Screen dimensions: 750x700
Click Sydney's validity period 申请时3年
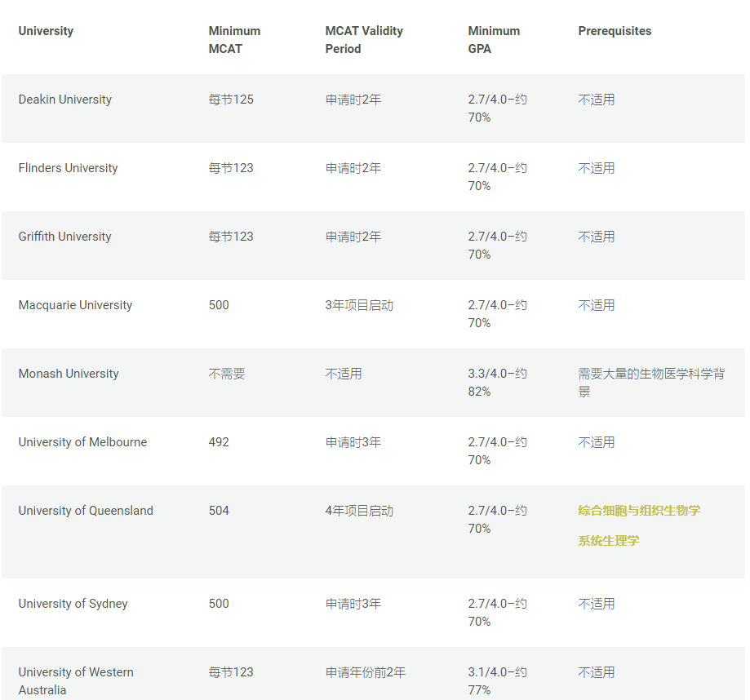pyautogui.click(x=353, y=604)
